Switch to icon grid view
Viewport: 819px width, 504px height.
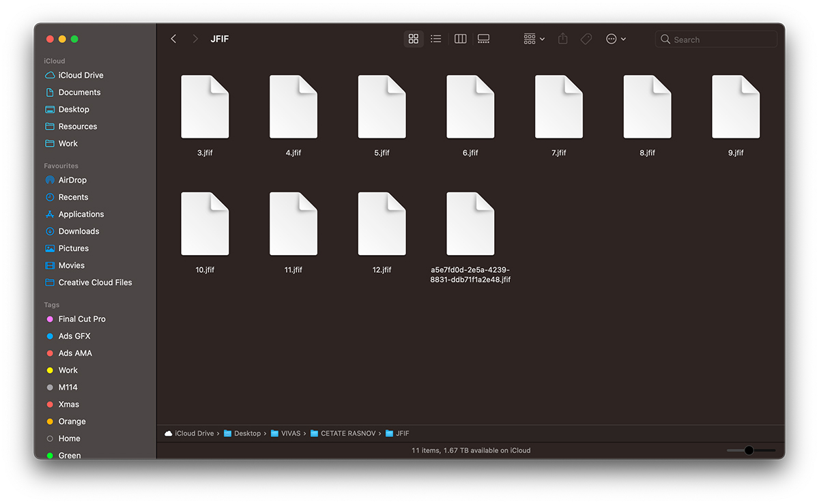tap(413, 40)
